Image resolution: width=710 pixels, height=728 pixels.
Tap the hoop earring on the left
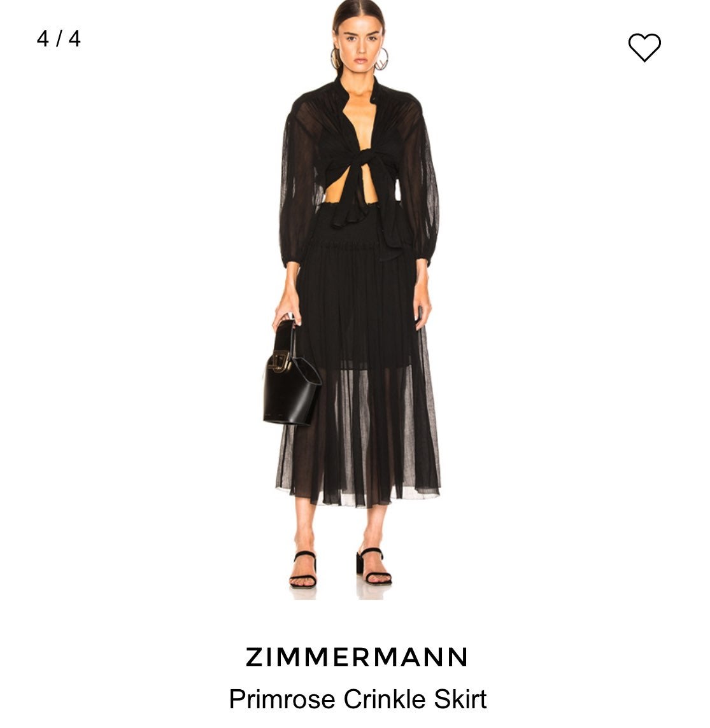pyautogui.click(x=336, y=59)
